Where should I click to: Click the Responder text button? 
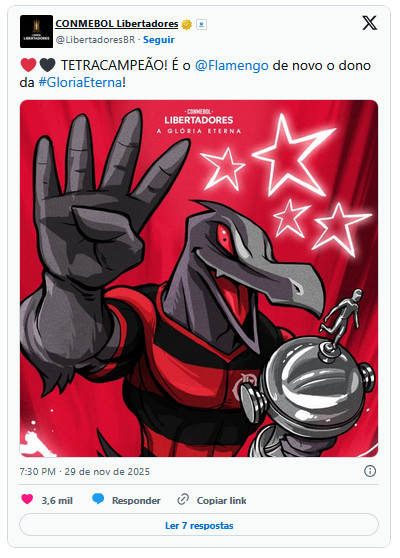pyautogui.click(x=136, y=501)
